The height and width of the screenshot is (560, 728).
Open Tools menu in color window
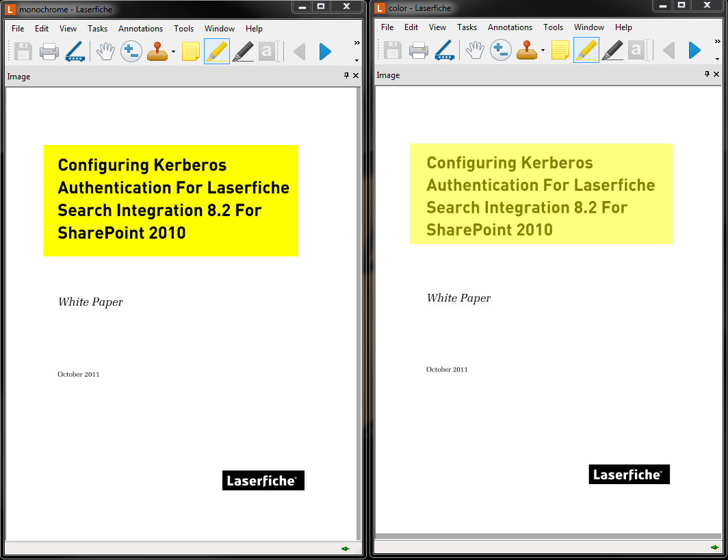[x=553, y=27]
